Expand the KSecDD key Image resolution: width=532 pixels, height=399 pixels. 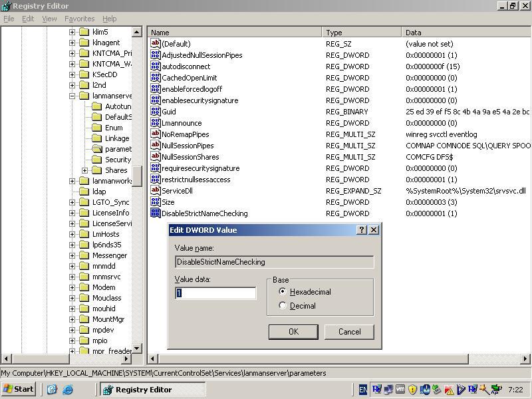(72, 74)
